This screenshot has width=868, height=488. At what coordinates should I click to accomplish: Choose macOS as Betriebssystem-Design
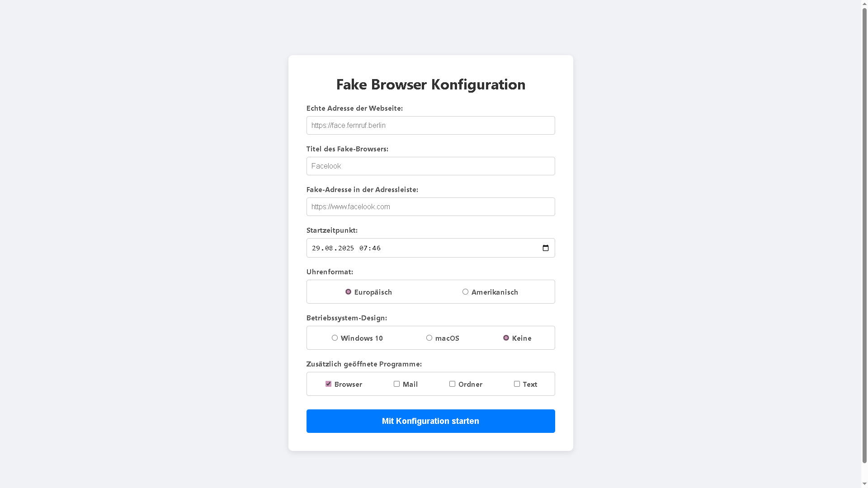(x=429, y=338)
